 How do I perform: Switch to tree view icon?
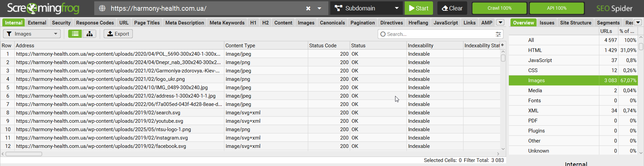(90, 34)
